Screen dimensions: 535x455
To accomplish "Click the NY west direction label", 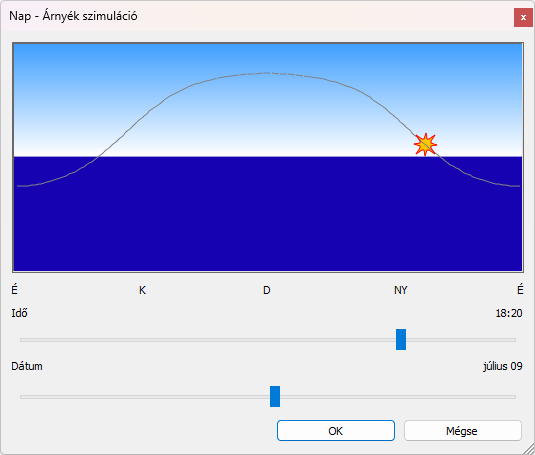I will click(x=401, y=290).
